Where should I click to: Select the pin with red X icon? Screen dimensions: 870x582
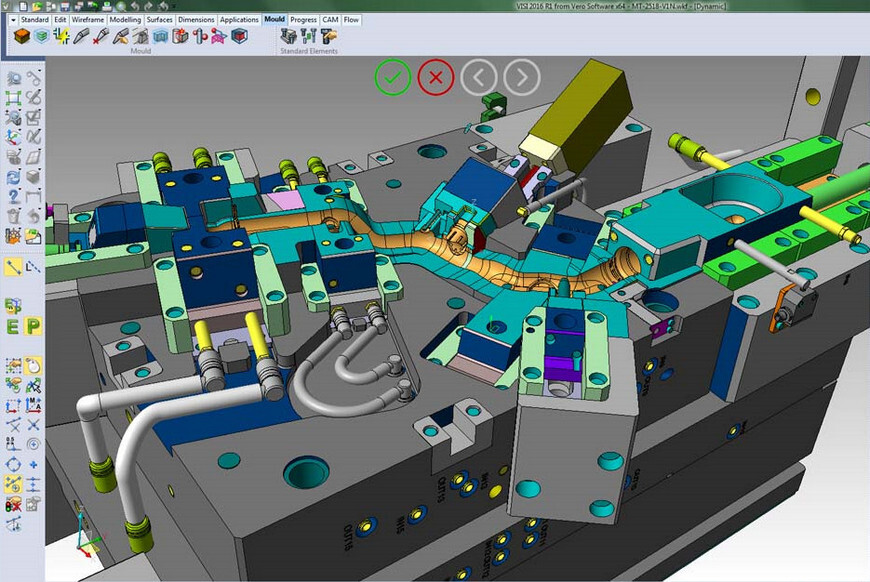(100, 37)
